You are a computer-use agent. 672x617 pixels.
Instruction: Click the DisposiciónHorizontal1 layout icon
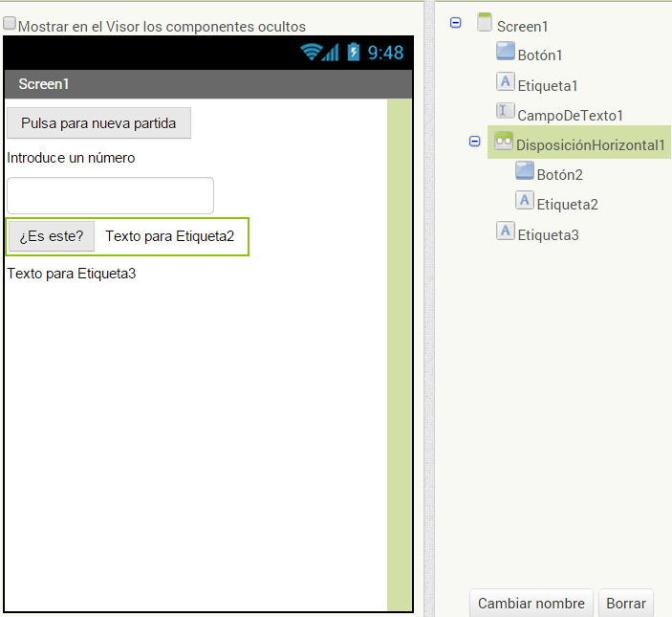tap(504, 143)
